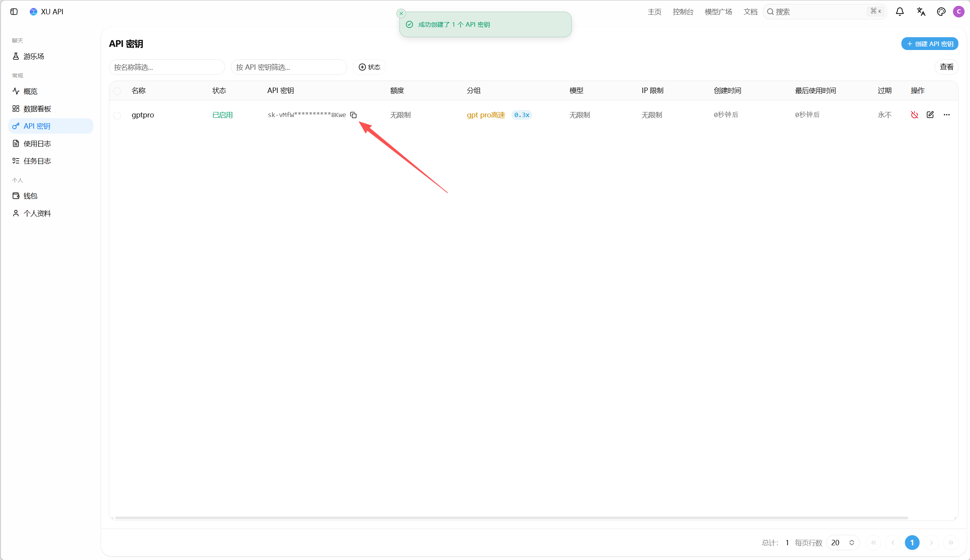Open the language translation switcher
The width and height of the screenshot is (970, 560).
(921, 12)
